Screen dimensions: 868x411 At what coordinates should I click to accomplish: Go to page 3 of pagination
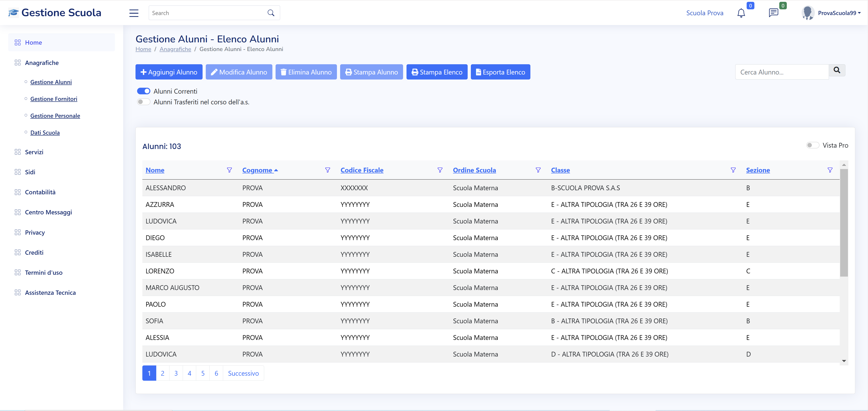(x=176, y=373)
